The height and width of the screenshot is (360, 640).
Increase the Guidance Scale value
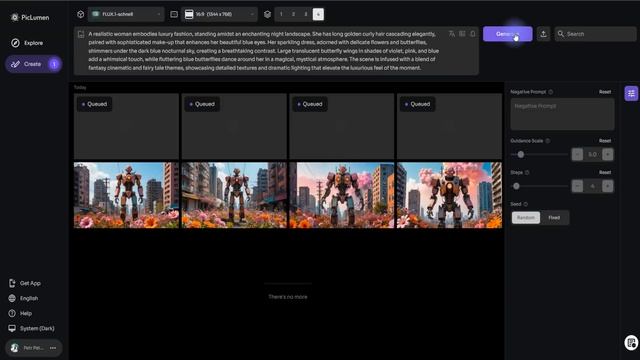pyautogui.click(x=607, y=154)
